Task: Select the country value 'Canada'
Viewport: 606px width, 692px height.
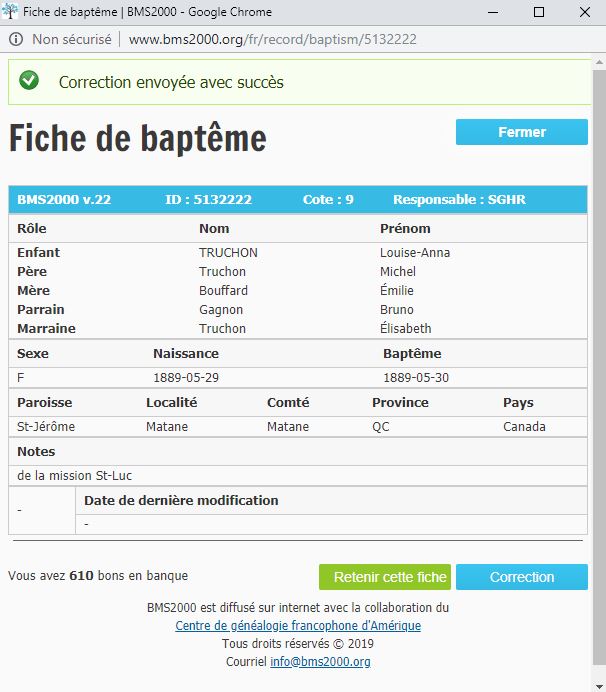Action: tap(524, 426)
